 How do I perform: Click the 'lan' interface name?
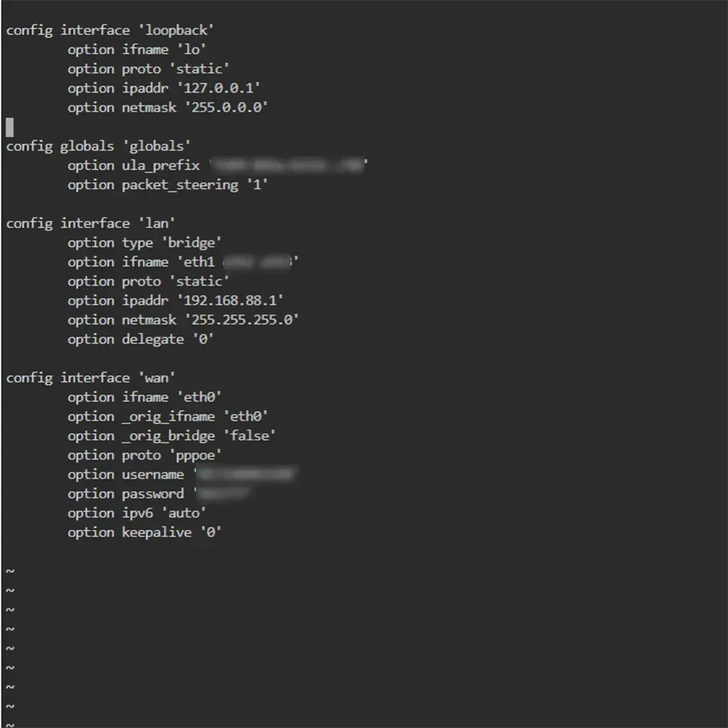pos(157,223)
